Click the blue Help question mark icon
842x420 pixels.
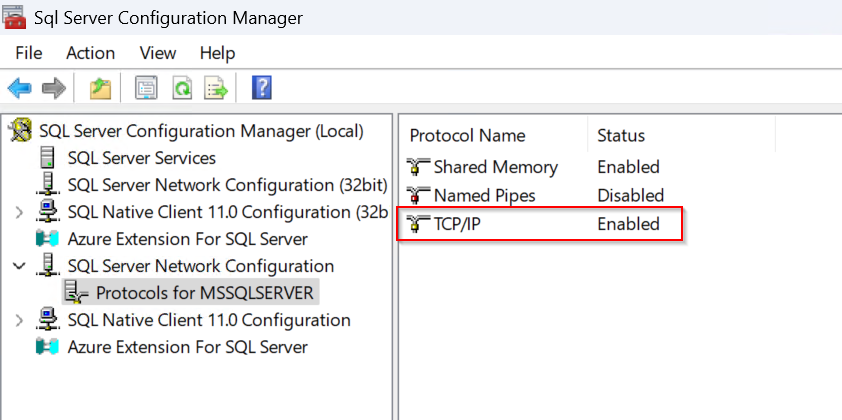point(262,89)
